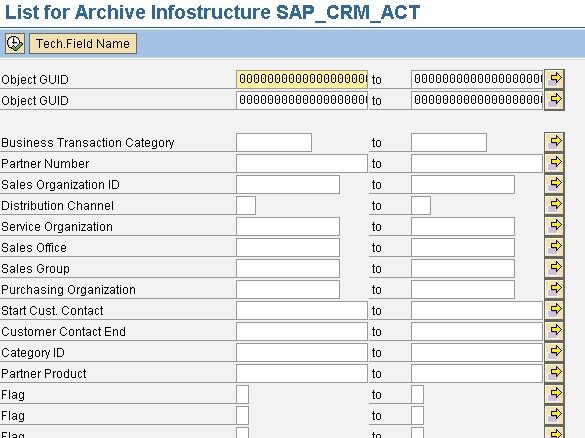The height and width of the screenshot is (438, 585).
Task: Select Partner Product from field
Action: [302, 373]
